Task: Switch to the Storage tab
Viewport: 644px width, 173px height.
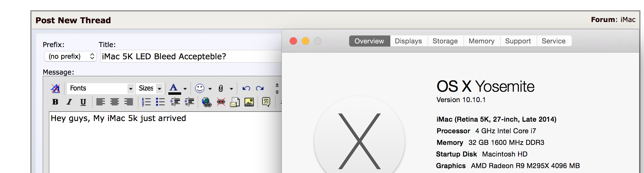Action: (445, 41)
